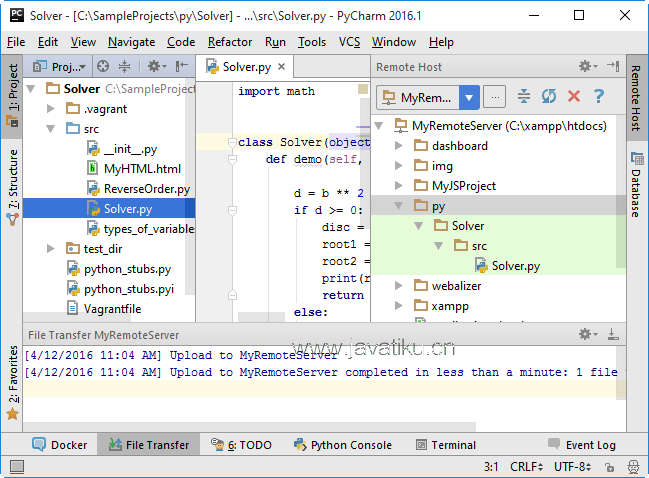Open the VCS menu
This screenshot has width=649, height=478.
point(349,42)
